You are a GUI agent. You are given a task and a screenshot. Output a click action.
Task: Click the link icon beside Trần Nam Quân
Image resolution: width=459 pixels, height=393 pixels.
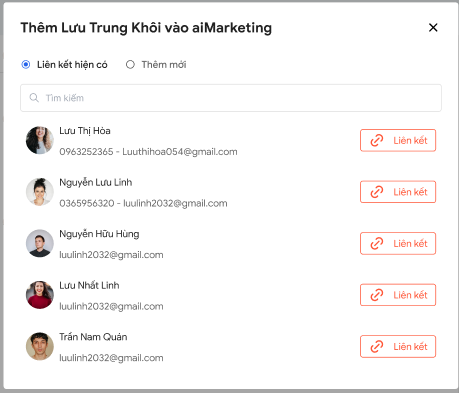pos(377,347)
